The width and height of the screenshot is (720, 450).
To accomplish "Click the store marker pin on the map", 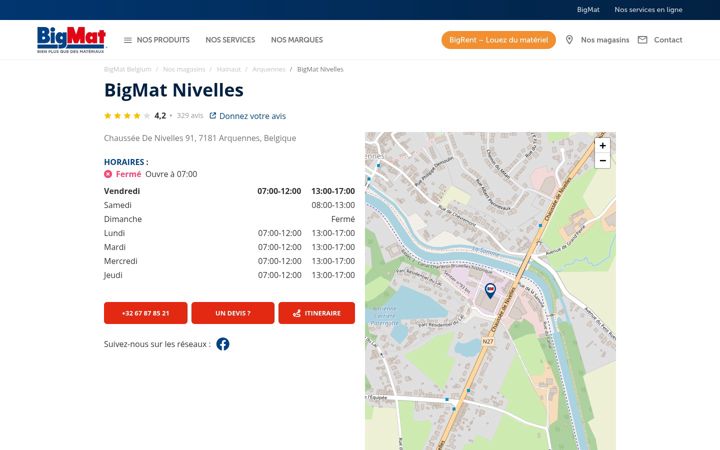I will point(490,290).
